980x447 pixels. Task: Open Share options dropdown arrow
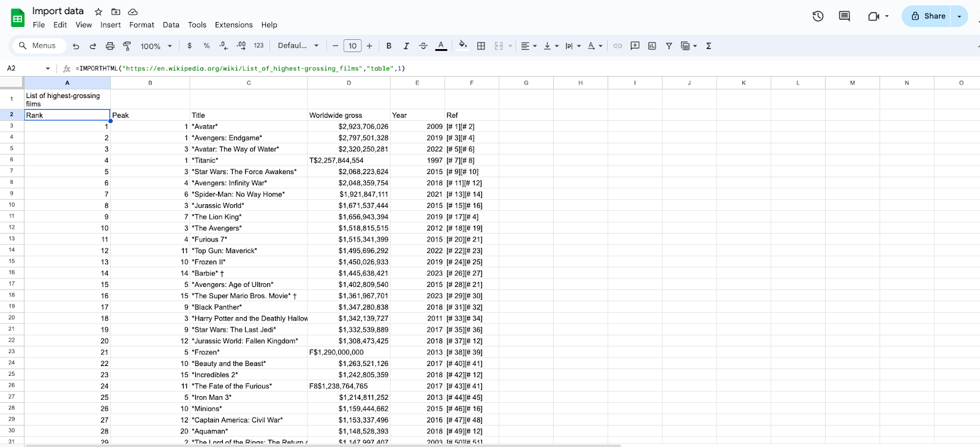(959, 16)
